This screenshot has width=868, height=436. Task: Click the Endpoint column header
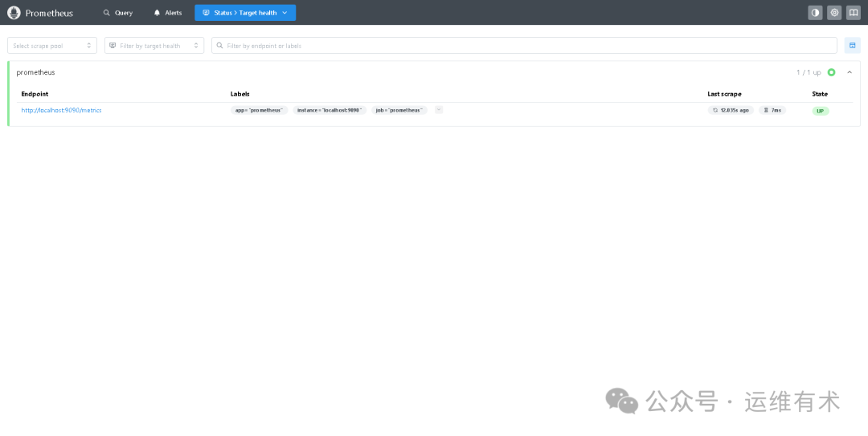35,94
